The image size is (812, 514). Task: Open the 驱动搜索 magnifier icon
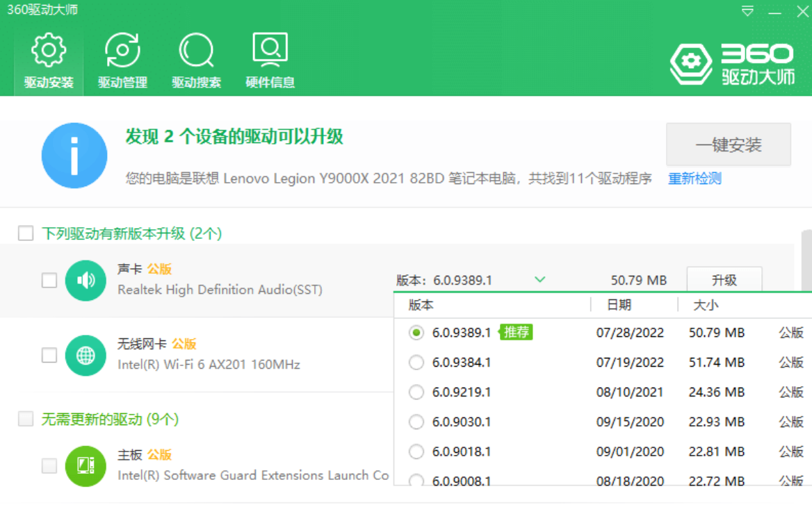[x=196, y=50]
